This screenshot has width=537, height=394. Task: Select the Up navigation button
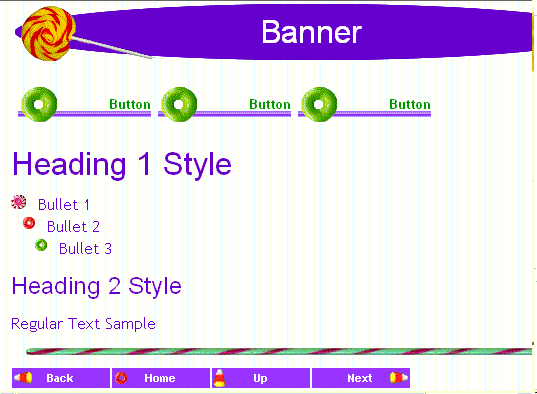point(261,378)
